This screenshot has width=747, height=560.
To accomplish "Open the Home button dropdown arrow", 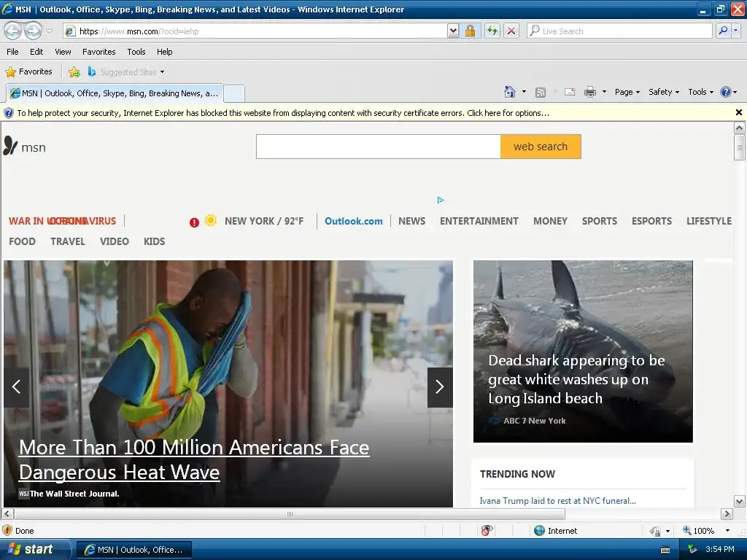I will 524,92.
